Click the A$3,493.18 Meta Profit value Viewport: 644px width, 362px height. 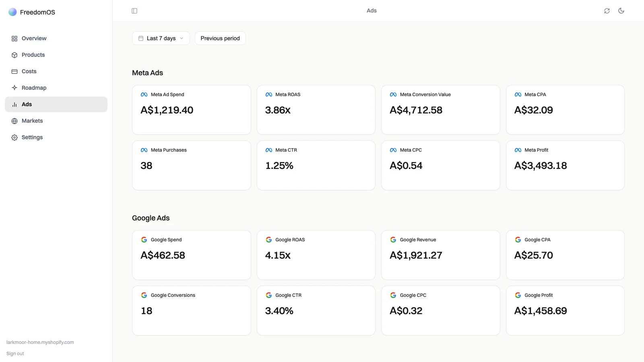541,166
